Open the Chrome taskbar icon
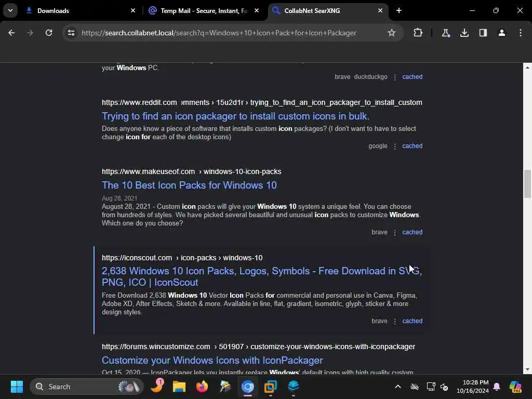Image resolution: width=532 pixels, height=399 pixels. coord(248,387)
